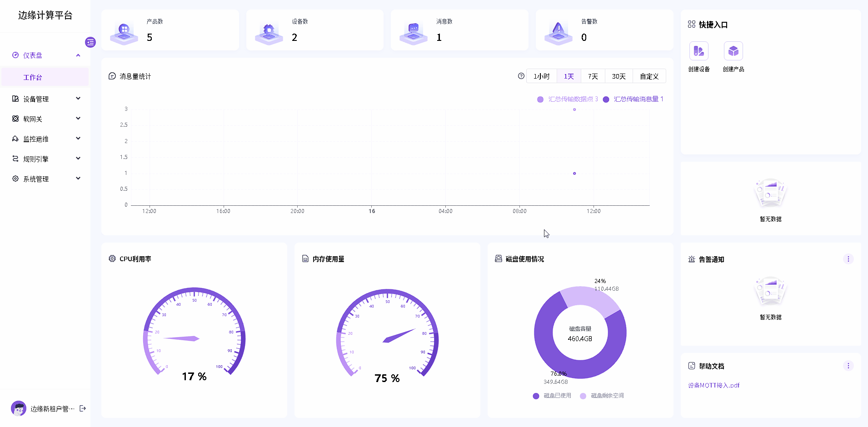This screenshot has height=427, width=868.
Task: Click the logout icon next to username
Action: pos(83,408)
